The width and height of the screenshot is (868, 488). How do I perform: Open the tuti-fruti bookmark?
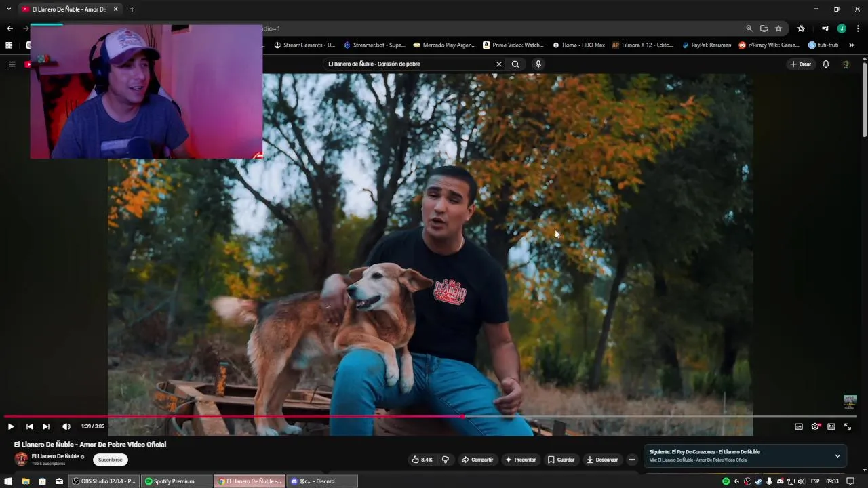coord(823,45)
